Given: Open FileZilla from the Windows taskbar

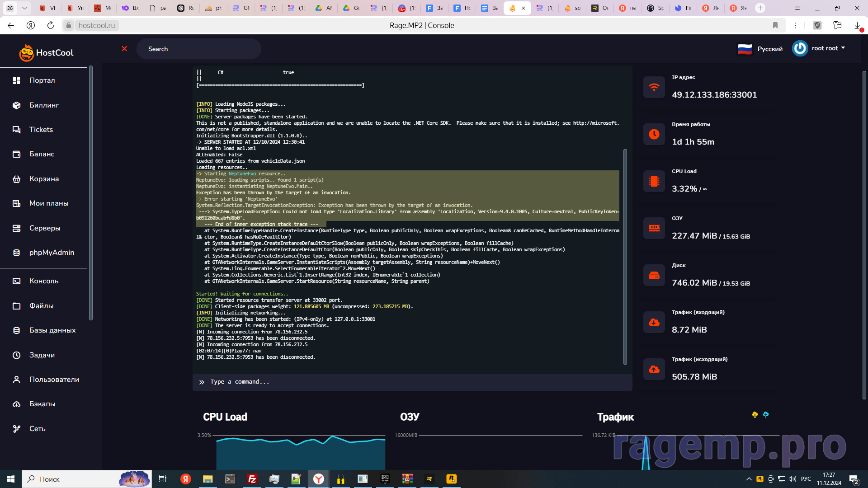Looking at the screenshot, I should click(252, 479).
